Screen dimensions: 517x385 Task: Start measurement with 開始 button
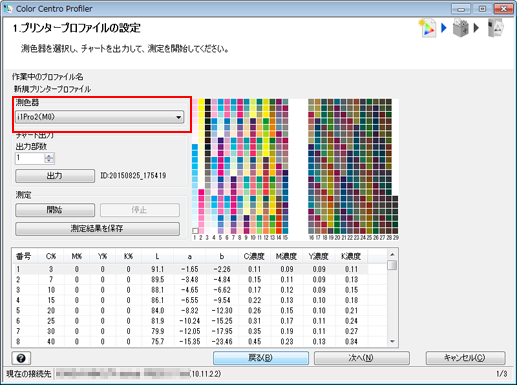55,210
